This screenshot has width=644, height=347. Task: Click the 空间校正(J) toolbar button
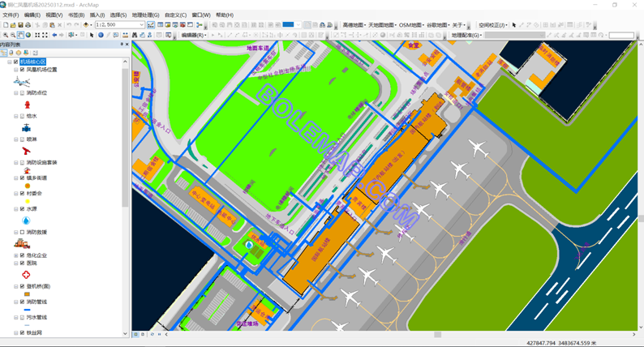(492, 25)
